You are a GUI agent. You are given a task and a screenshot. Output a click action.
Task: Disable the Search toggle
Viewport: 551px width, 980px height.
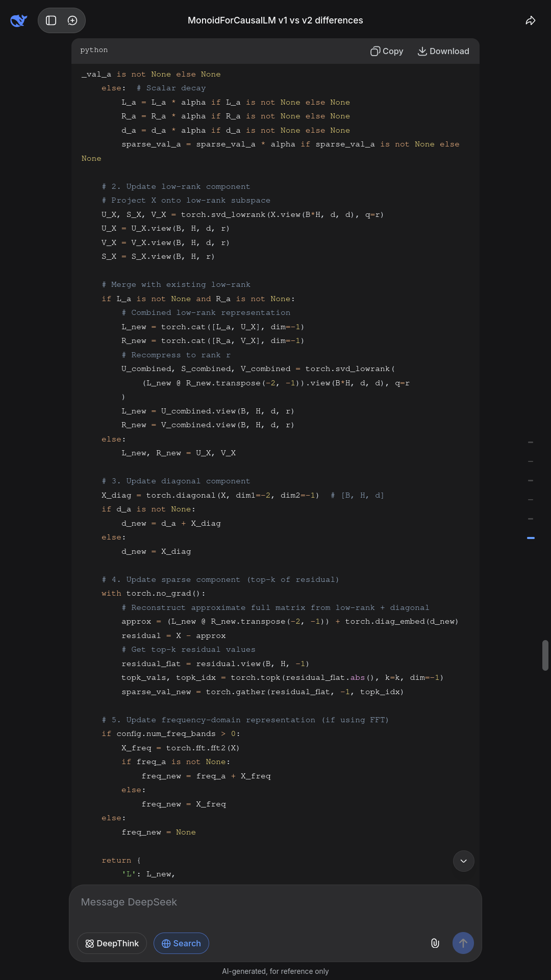click(x=181, y=943)
